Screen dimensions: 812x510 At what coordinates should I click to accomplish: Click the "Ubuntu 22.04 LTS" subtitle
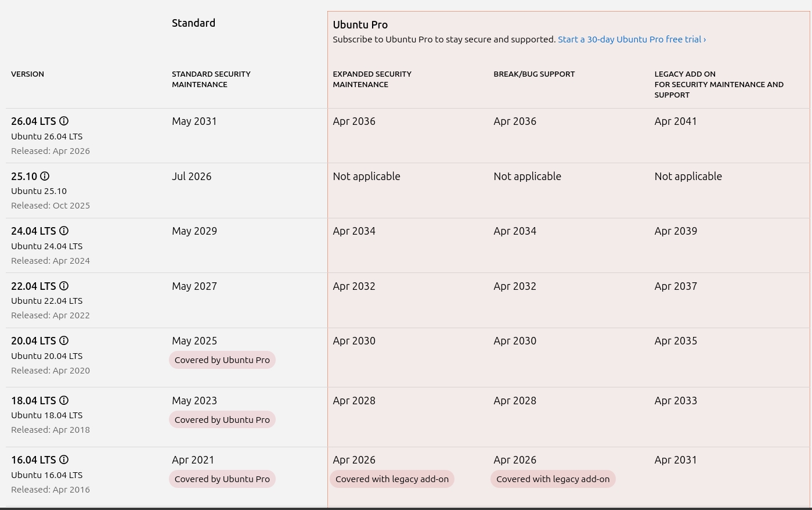point(47,301)
